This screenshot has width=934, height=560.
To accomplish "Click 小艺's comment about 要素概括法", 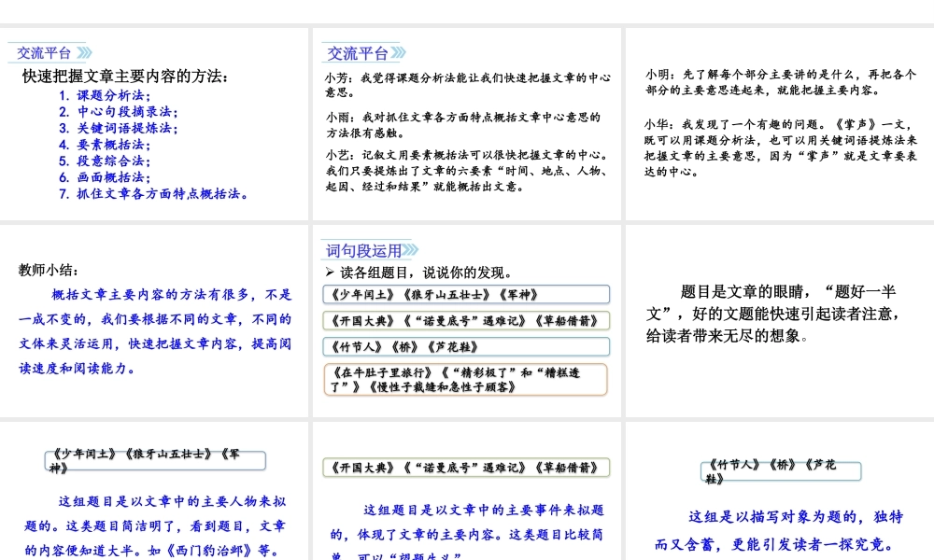I will [x=468, y=171].
